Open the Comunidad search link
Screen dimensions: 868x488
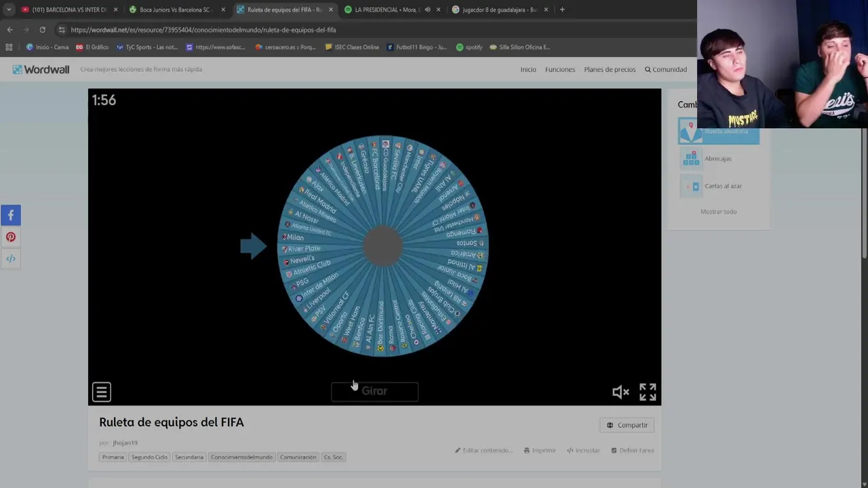tap(666, 69)
